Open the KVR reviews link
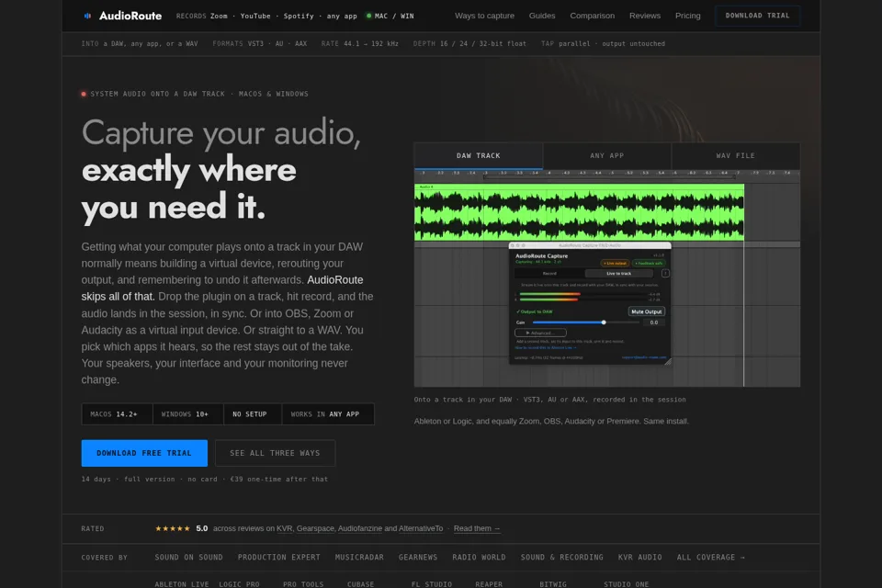Screen dimensions: 882x588 [285, 528]
